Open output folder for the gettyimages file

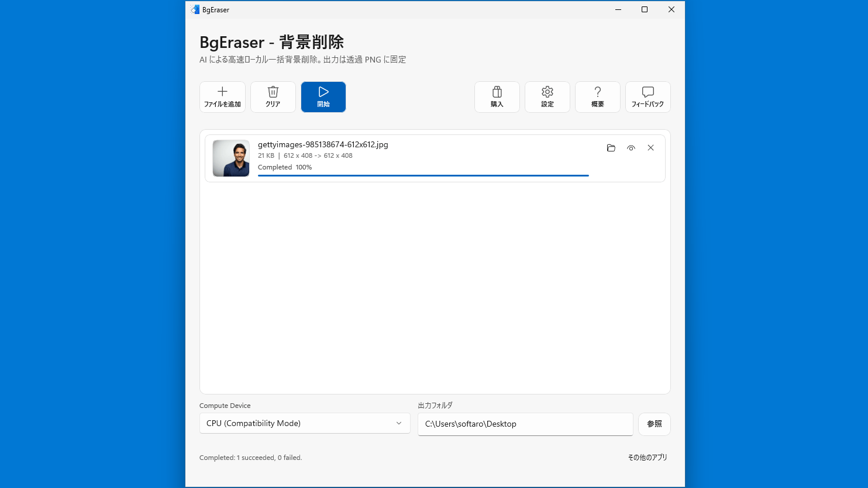[611, 148]
